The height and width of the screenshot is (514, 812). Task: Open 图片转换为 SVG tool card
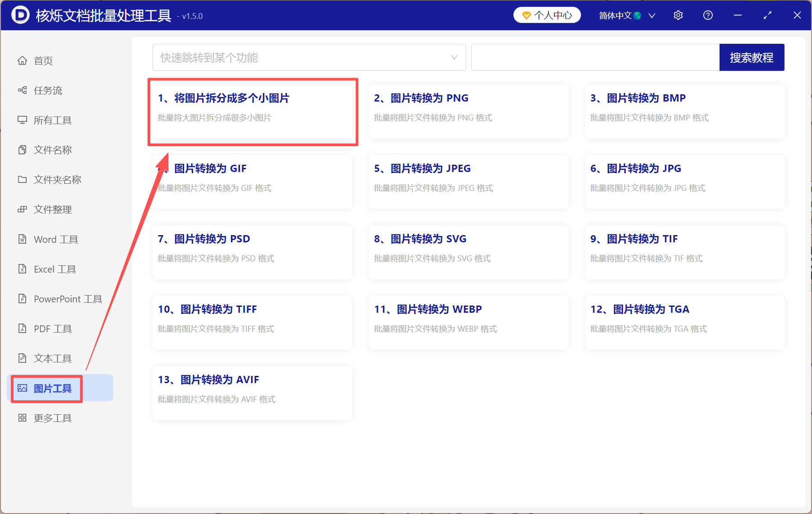tap(468, 252)
